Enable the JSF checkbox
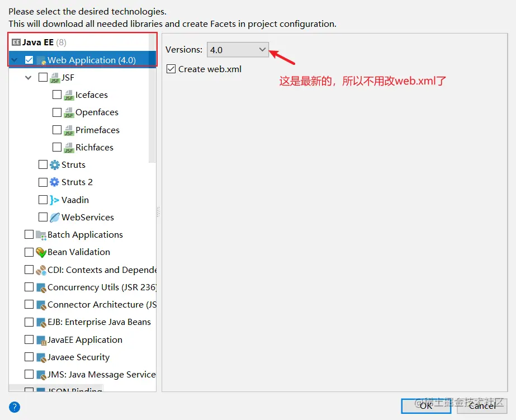The image size is (516, 420). 43,77
